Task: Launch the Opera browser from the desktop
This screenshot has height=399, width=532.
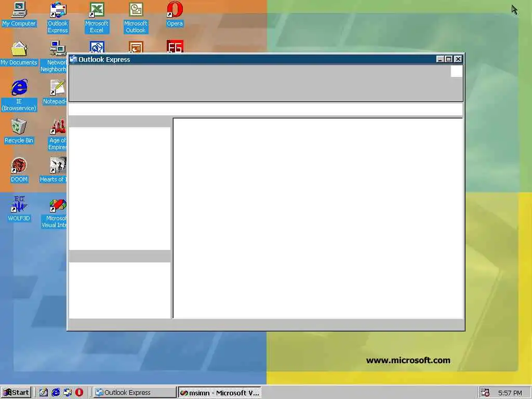Action: 175,14
